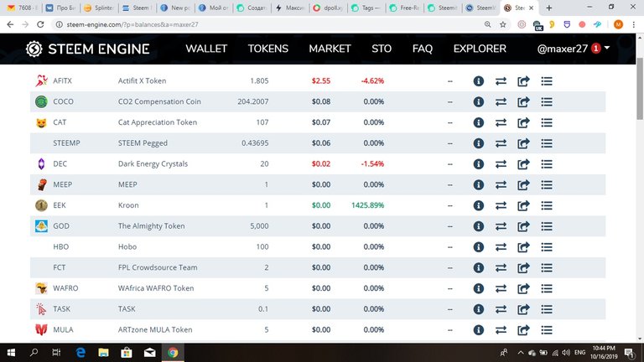Viewport: 644px width, 362px height.
Task: Click 'FPL Crowdsource Team' text
Action: point(158,267)
